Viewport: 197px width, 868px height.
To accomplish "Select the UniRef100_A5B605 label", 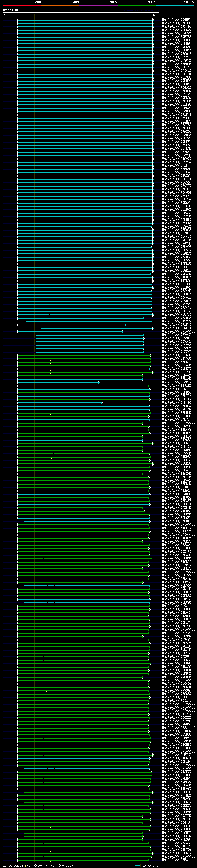I will 177,108.
